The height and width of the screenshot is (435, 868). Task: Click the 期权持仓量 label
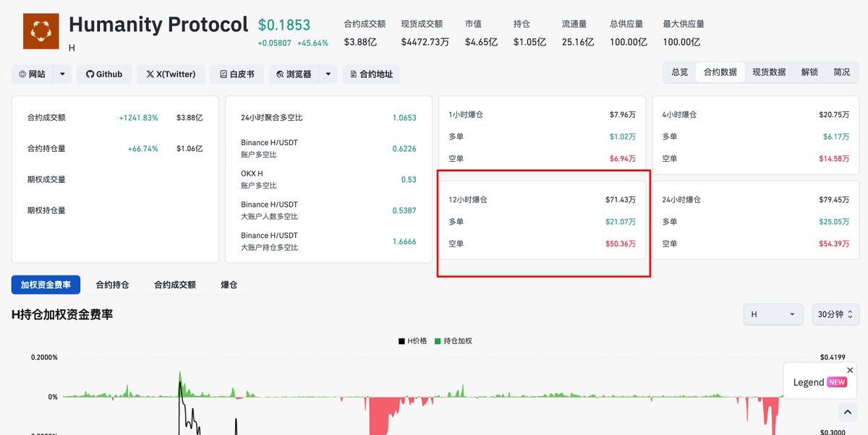[x=46, y=210]
